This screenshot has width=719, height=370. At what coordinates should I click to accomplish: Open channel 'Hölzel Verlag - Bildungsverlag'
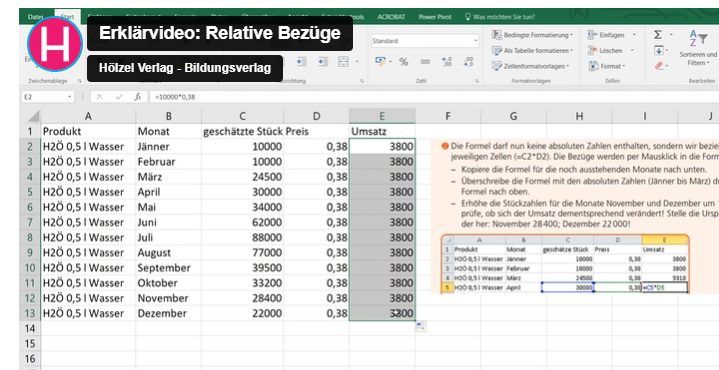[185, 68]
